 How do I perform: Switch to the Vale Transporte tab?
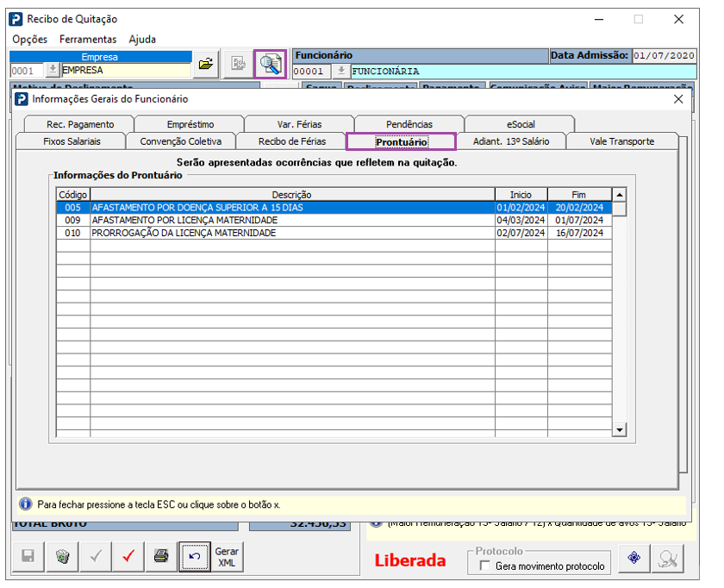(x=621, y=141)
